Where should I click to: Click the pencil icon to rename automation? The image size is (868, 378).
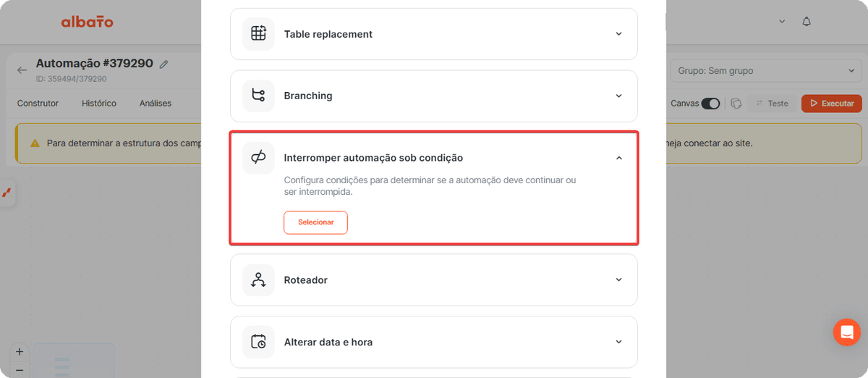(164, 64)
